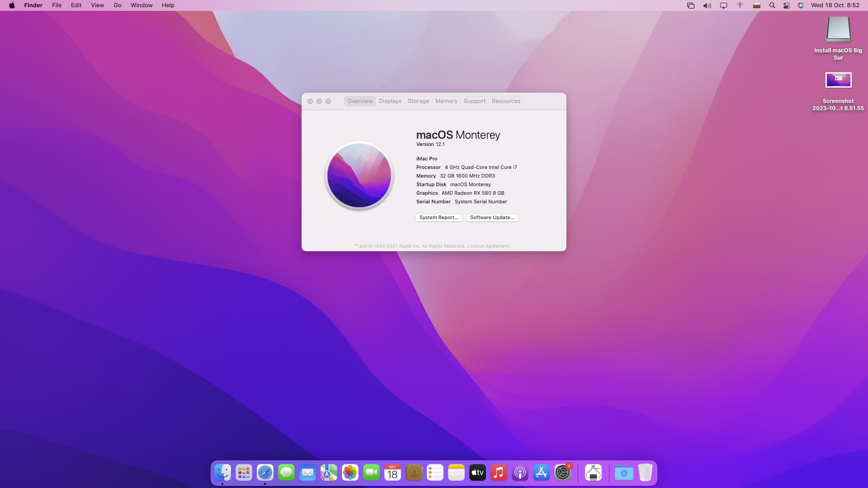Open the Finder menu

tap(33, 5)
